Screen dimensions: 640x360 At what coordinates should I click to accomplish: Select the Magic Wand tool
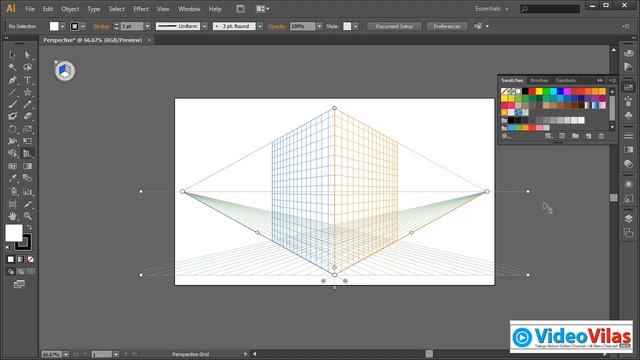[12, 67]
